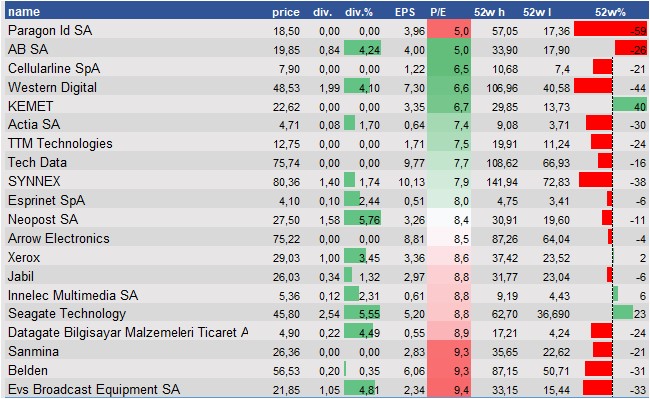Select the 52w l column header
Image resolution: width=650 pixels, height=399 pixels.
(537, 12)
